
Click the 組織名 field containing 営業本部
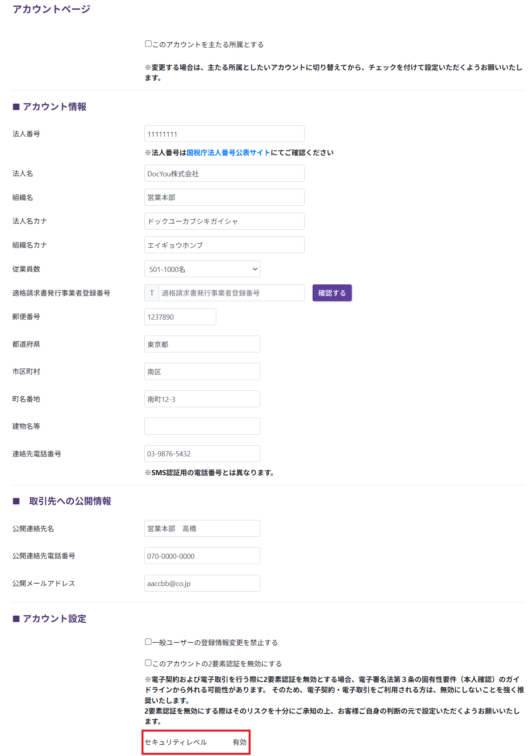[224, 198]
